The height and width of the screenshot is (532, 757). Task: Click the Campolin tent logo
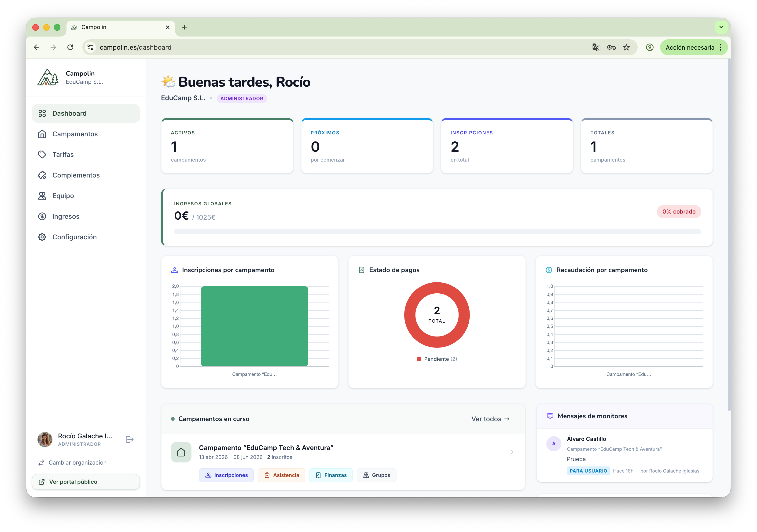[x=48, y=78]
